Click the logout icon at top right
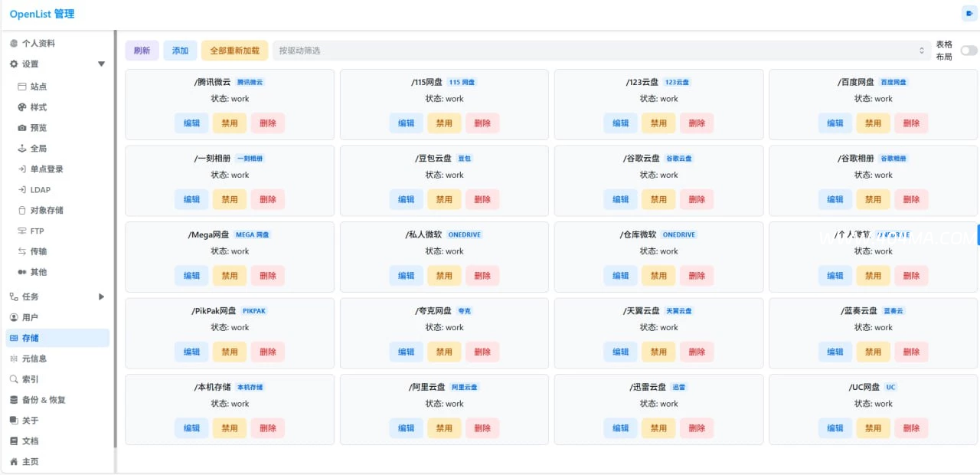The image size is (980, 475). point(969,14)
